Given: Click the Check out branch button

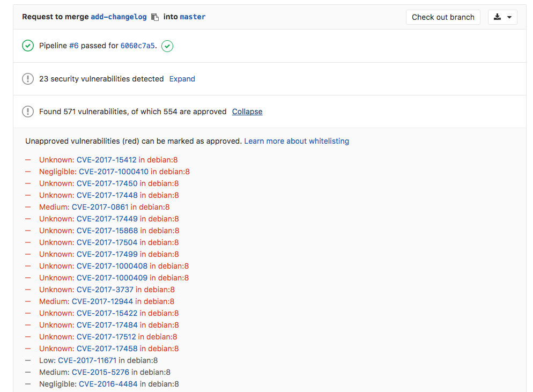Looking at the screenshot, I should 443,17.
